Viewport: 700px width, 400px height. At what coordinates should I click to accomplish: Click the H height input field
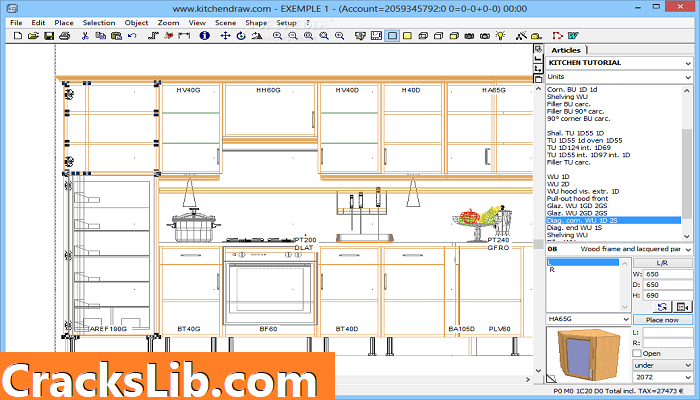pyautogui.click(x=668, y=295)
